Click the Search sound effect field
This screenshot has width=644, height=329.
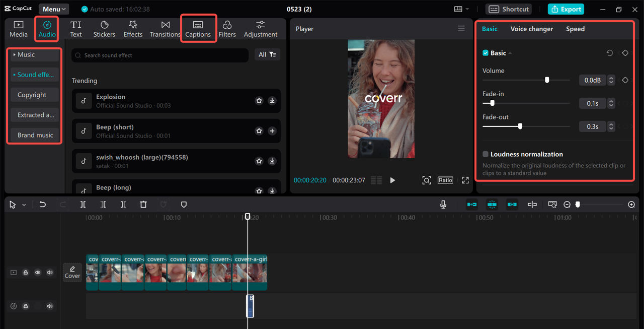point(160,55)
